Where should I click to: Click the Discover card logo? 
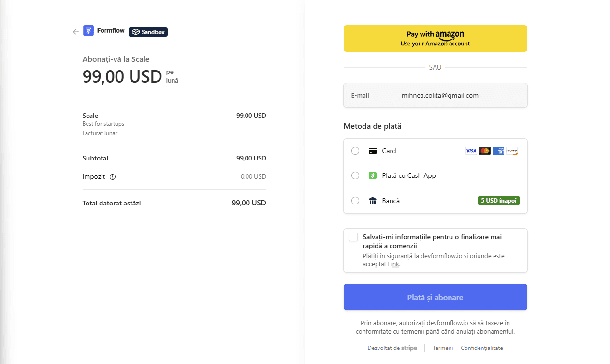tap(512, 151)
